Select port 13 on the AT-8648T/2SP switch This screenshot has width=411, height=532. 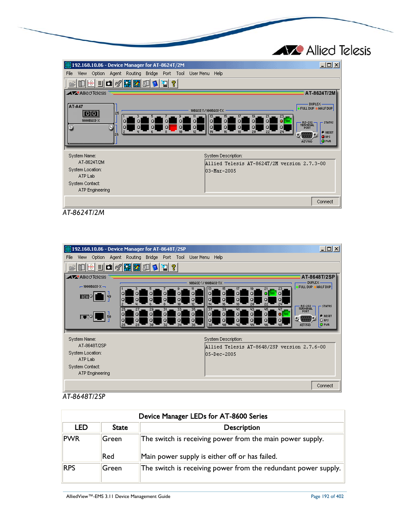point(216,293)
